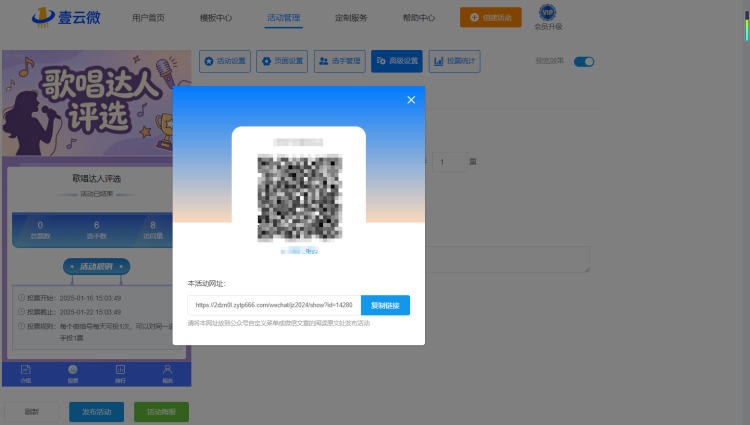The image size is (750, 425).
Task: Click the 壹云微 logo
Action: 66,17
